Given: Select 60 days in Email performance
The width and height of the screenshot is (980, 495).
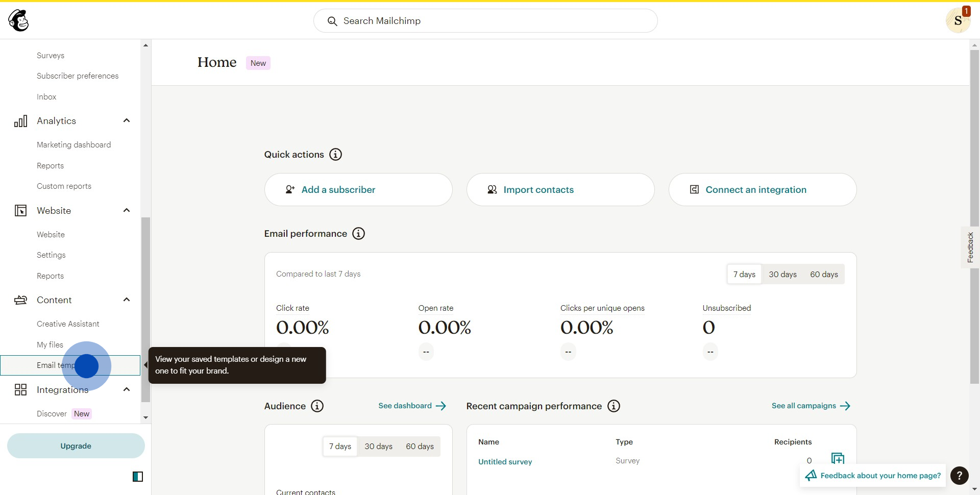Looking at the screenshot, I should coord(824,275).
